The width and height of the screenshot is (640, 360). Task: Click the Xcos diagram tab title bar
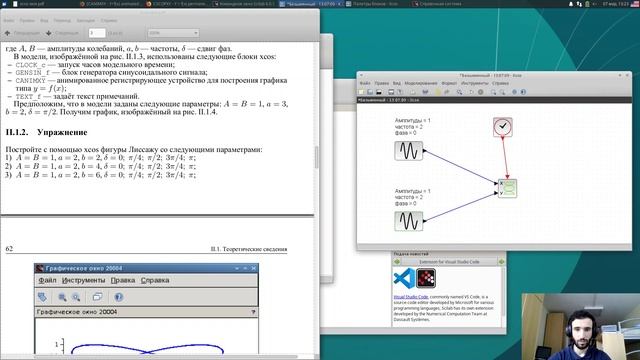pyautogui.click(x=494, y=100)
